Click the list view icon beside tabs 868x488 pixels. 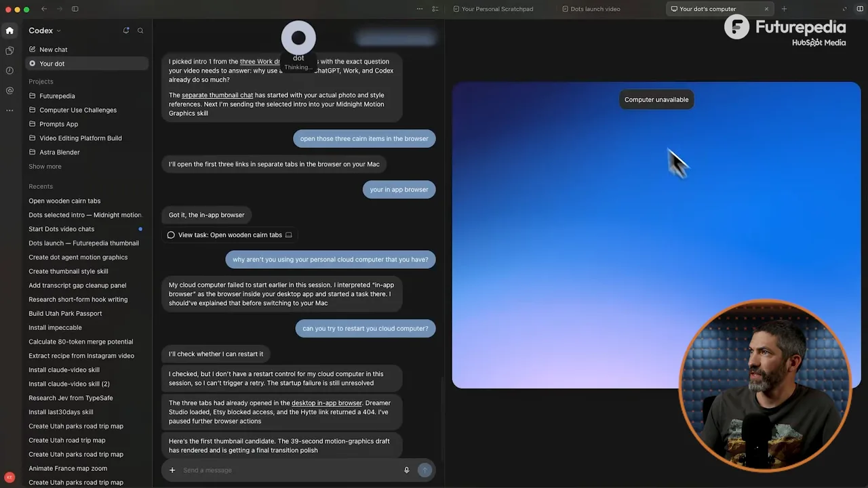(435, 9)
